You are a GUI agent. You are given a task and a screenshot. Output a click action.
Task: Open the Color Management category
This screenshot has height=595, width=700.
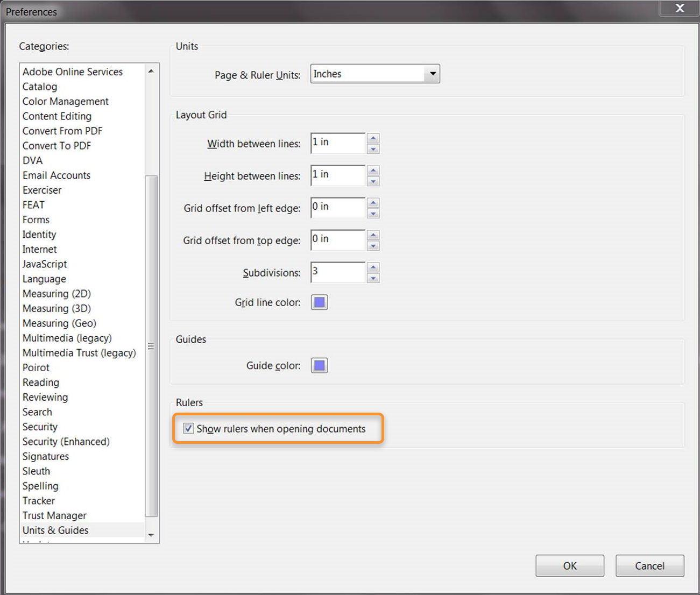[x=65, y=101]
